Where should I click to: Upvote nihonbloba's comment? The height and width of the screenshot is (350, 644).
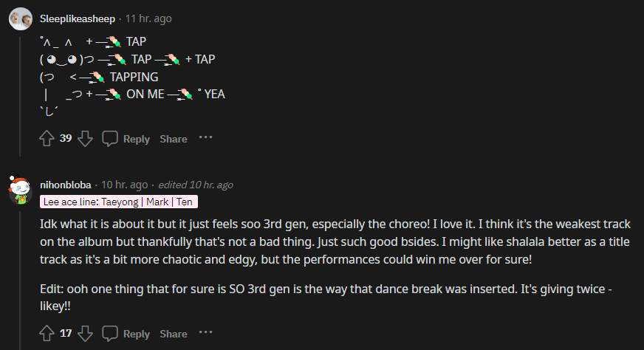pyautogui.click(x=46, y=334)
